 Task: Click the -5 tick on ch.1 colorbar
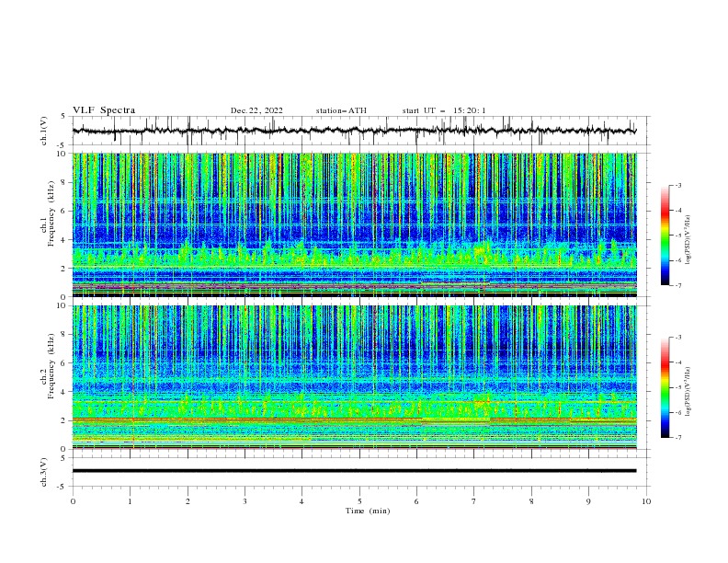(677, 236)
